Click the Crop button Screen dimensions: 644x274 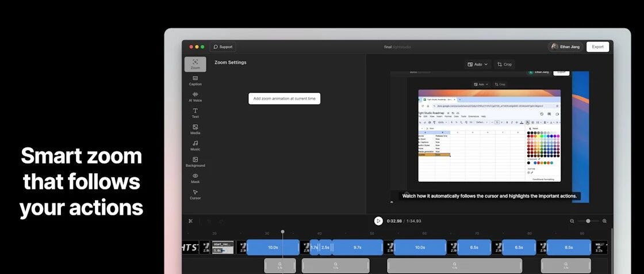504,64
